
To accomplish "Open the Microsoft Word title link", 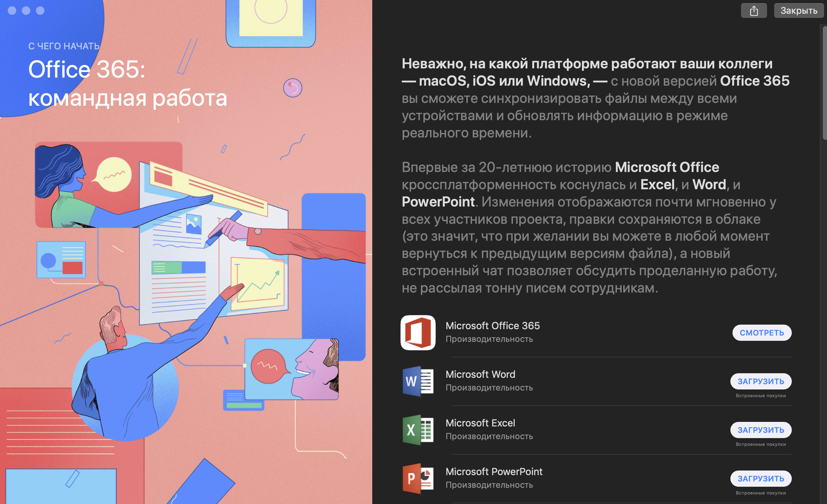I will click(x=480, y=374).
